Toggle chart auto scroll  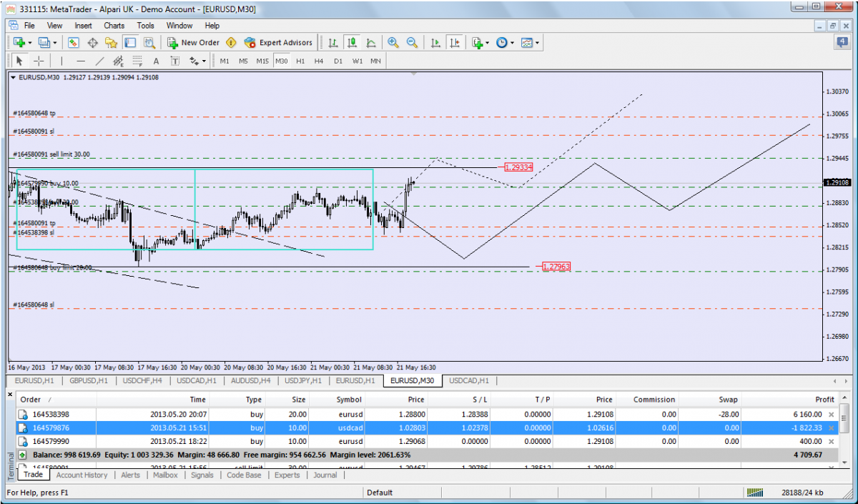point(435,43)
